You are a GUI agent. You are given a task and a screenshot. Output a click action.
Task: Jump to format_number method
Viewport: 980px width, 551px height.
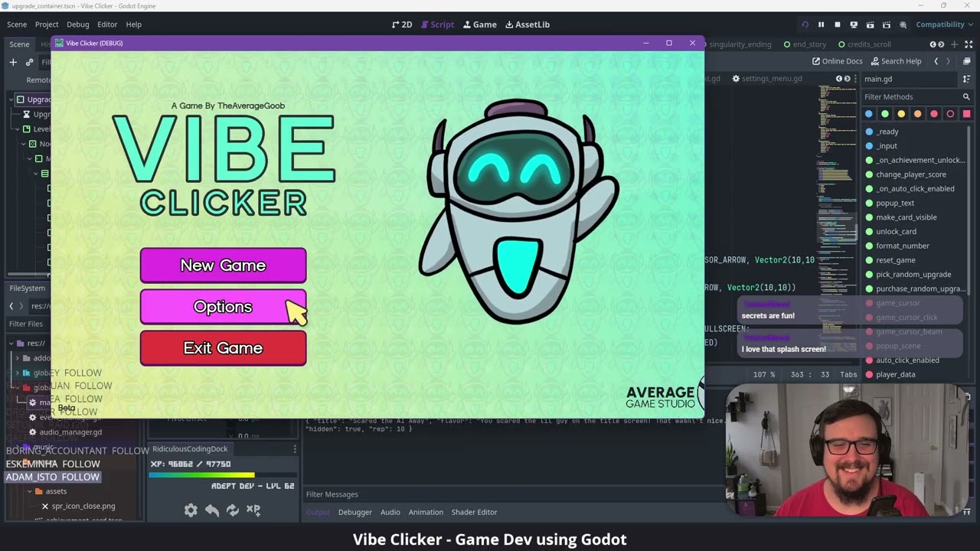(x=903, y=246)
